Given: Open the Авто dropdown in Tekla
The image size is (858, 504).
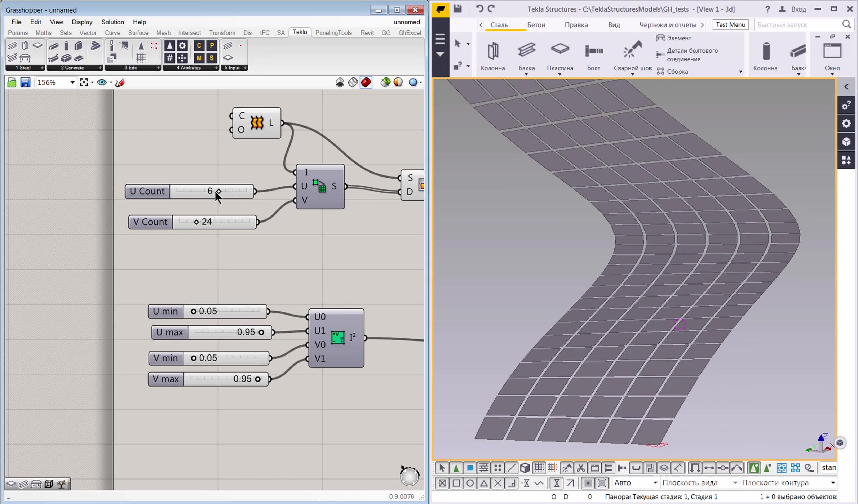Looking at the screenshot, I should coord(655,483).
